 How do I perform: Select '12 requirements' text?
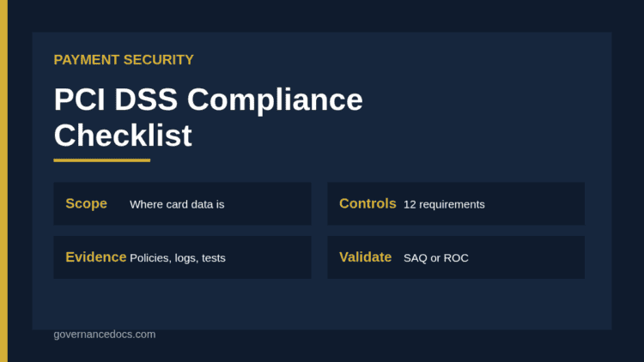click(444, 204)
